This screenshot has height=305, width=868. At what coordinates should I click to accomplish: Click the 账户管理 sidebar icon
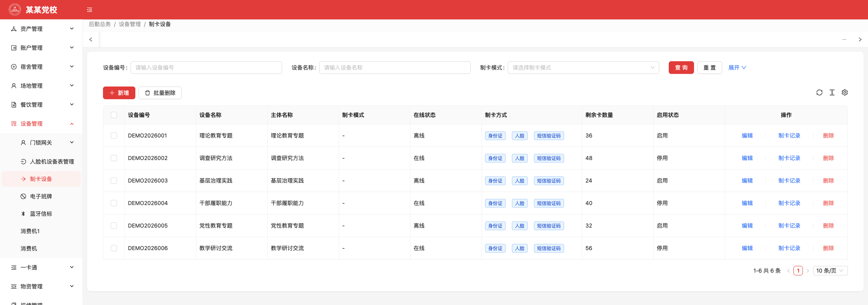tap(14, 48)
